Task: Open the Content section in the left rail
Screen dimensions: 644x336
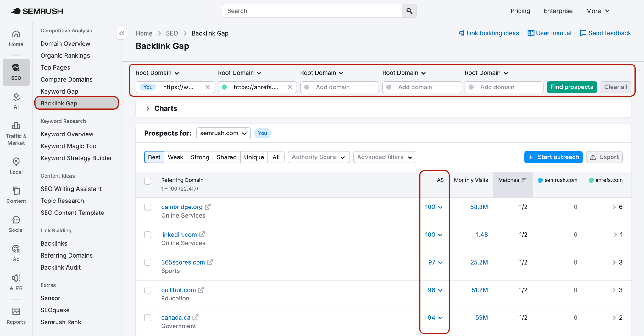Action: coord(16,195)
